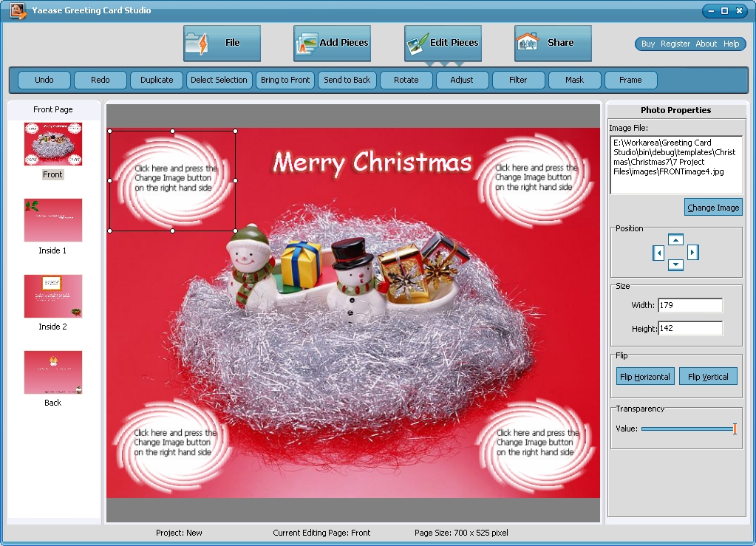Open the Add Pieces tab

pyautogui.click(x=333, y=43)
